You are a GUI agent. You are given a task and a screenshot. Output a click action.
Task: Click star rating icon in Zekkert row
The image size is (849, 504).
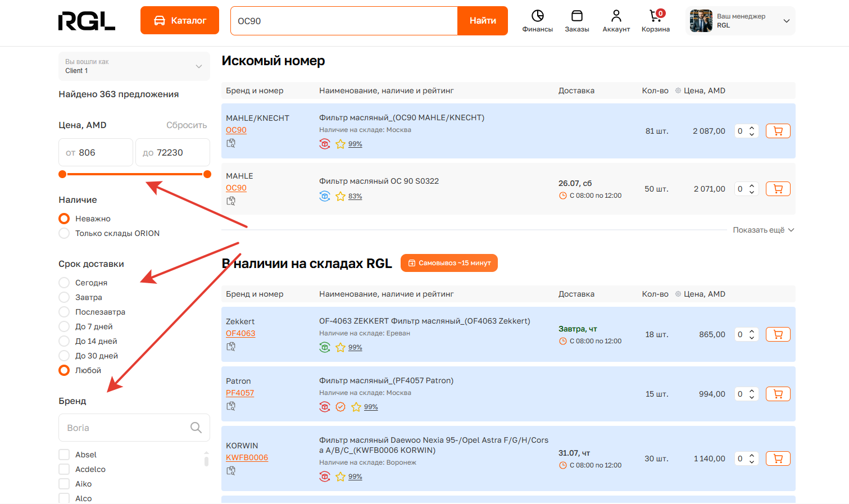point(340,347)
